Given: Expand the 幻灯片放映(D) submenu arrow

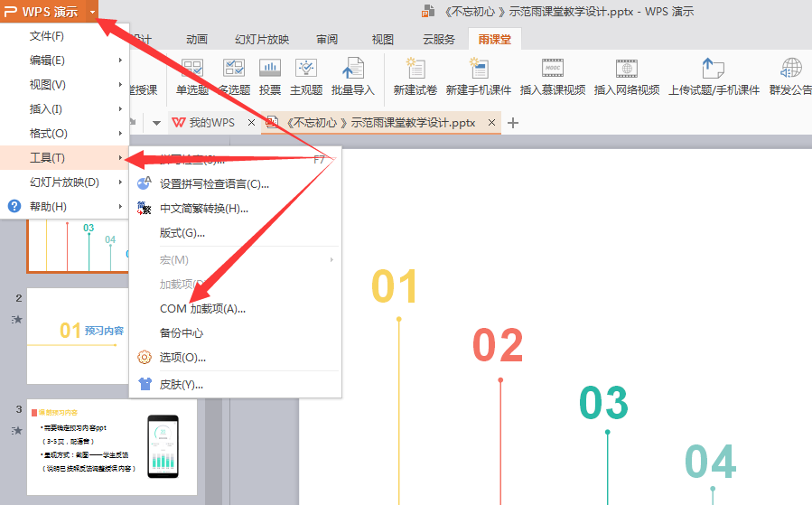Looking at the screenshot, I should [x=120, y=182].
